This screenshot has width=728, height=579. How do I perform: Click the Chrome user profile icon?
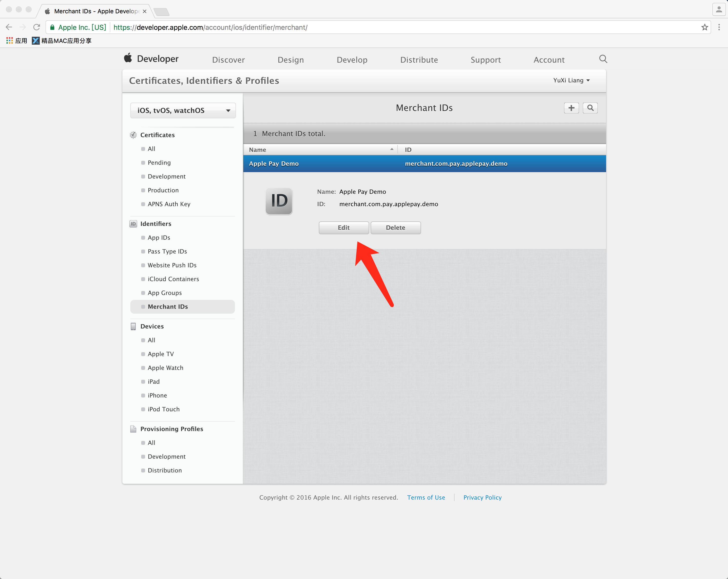point(719,9)
